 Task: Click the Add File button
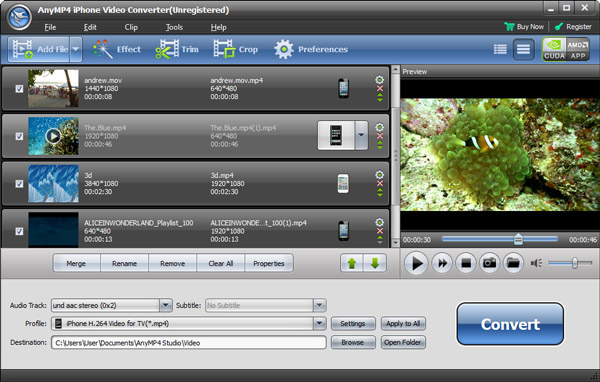[x=39, y=49]
